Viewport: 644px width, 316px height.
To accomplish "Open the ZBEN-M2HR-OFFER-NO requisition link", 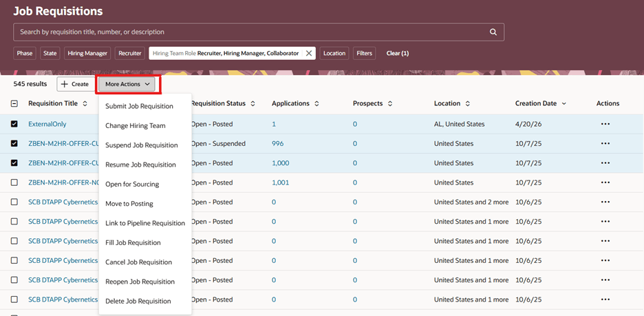I will [63, 183].
